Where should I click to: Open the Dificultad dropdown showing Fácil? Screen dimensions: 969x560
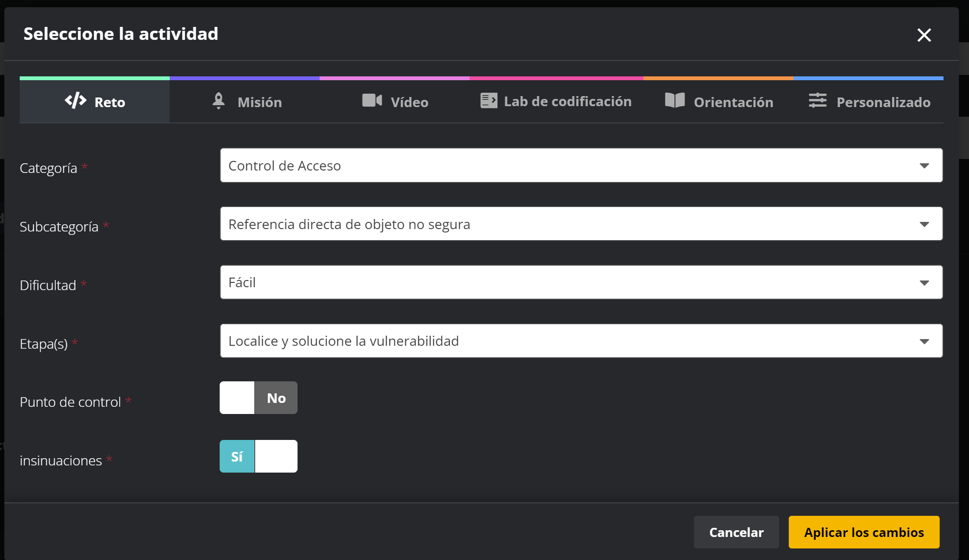click(x=581, y=282)
